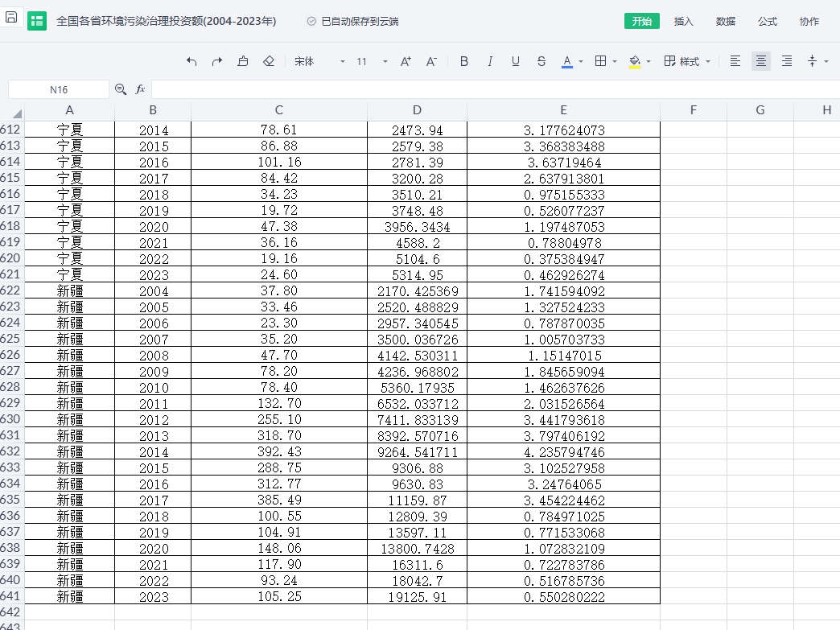
Task: Click the clear format eraser icon
Action: click(x=269, y=62)
